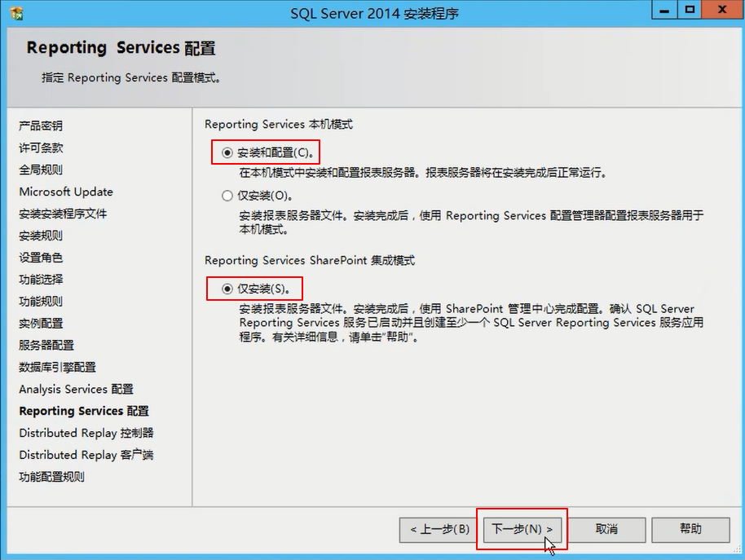The width and height of the screenshot is (745, 560).
Task: Go back with the 上一步(B) button
Action: coord(439,529)
